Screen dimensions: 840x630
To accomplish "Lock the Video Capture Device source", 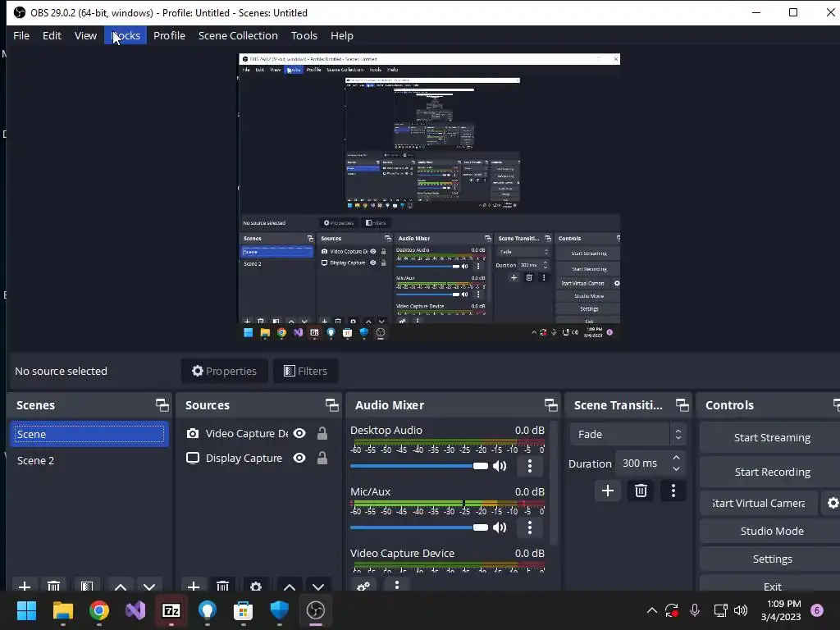I will pyautogui.click(x=322, y=433).
